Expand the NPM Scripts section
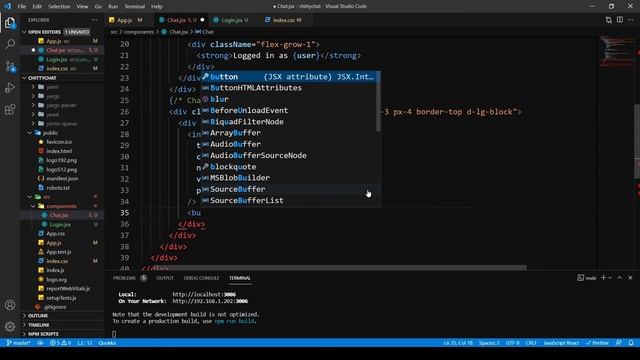 [43, 334]
